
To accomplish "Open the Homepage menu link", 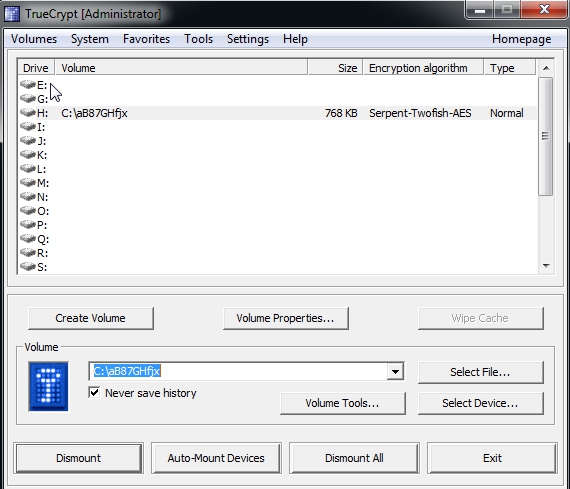I will (x=521, y=39).
